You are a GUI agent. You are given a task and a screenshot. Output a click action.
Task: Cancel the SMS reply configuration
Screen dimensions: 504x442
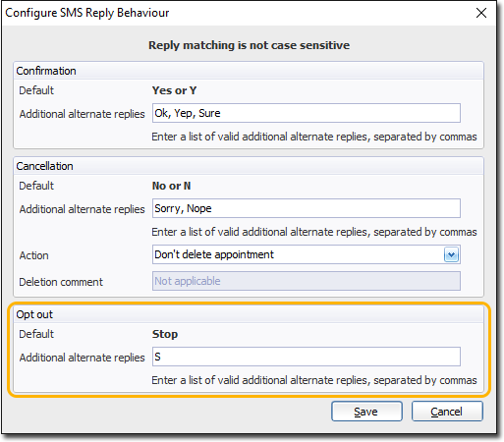click(447, 412)
